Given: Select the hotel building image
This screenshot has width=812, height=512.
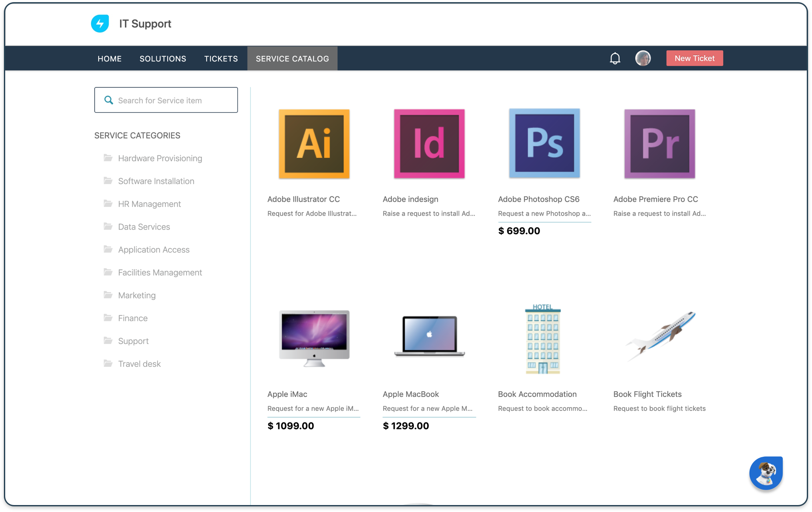Looking at the screenshot, I should [x=543, y=339].
